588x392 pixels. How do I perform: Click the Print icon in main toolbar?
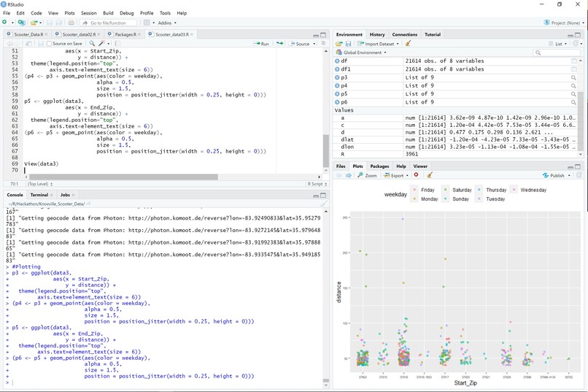tap(71, 23)
